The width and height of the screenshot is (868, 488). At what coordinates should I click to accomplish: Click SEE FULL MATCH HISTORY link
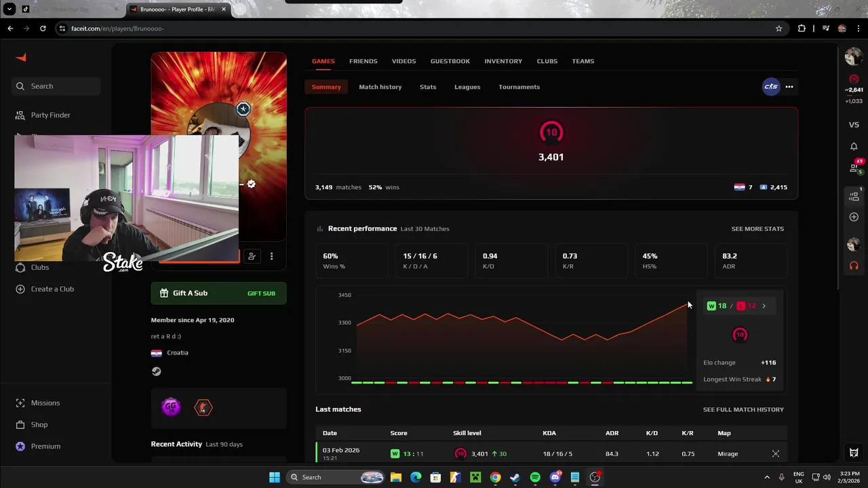pos(743,409)
